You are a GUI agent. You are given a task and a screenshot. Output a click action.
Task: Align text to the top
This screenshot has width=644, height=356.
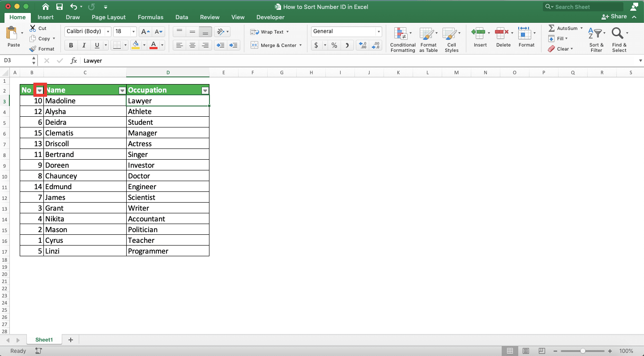(179, 32)
